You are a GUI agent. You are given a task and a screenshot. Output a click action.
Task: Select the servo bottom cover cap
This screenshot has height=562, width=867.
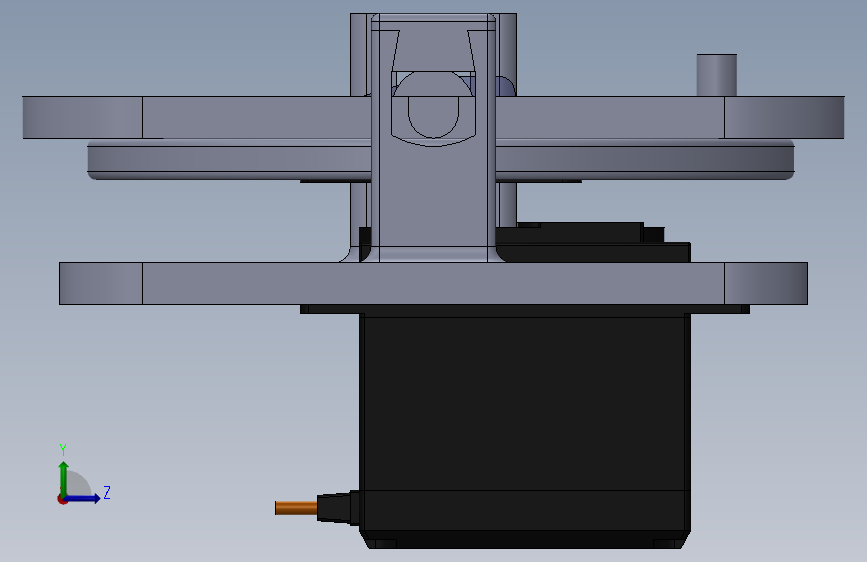[x=525, y=519]
